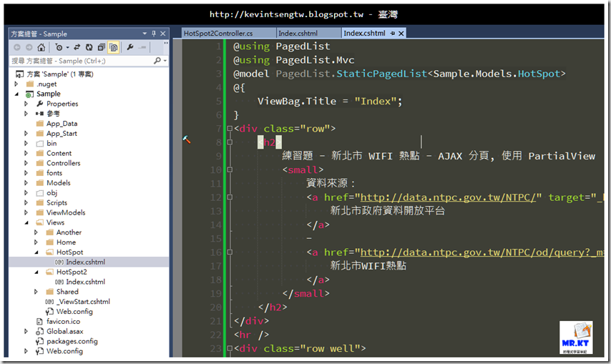The image size is (611, 364).
Task: Click Sync with Active Document arrows icon
Action: (x=77, y=47)
